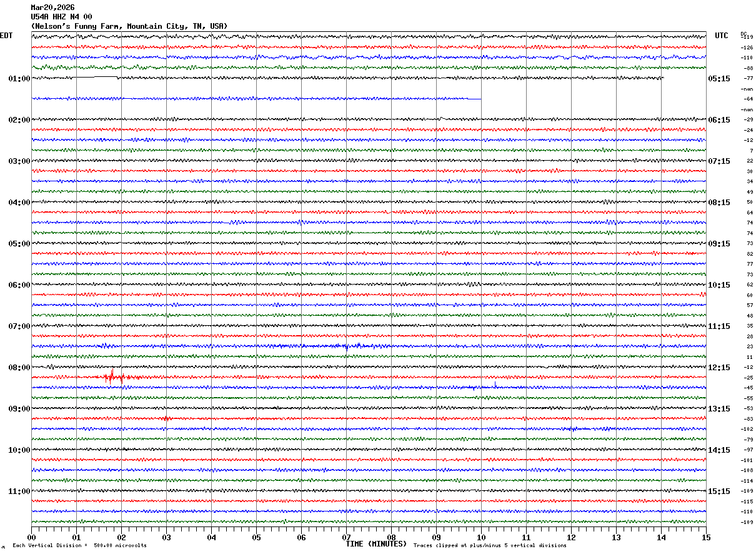This screenshot has height=554, width=756.
Task: Click the Each Vertical Division 500.00 microvolts note
Action: [79, 546]
